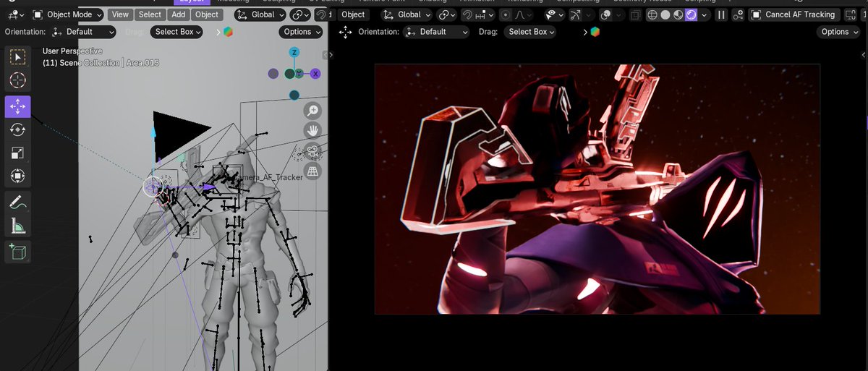
Task: Click the X axis gizmo ball
Action: pyautogui.click(x=315, y=73)
